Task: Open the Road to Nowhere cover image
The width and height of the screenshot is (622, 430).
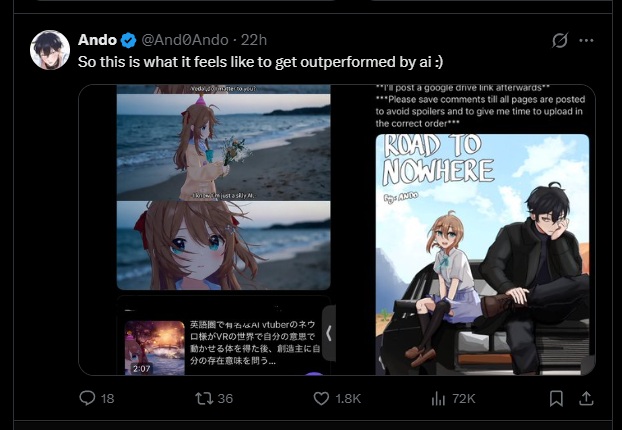Action: coord(482,254)
